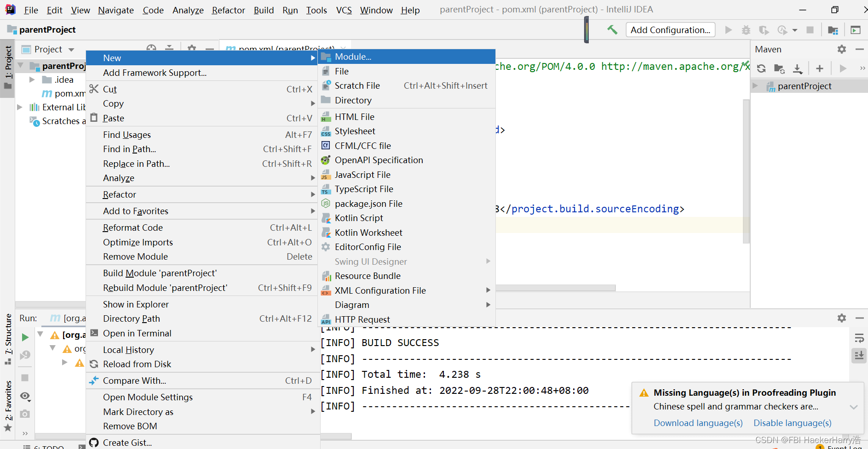Image resolution: width=868 pixels, height=449 pixels.
Task: Select Scratches and Consoles tree item
Action: point(57,121)
